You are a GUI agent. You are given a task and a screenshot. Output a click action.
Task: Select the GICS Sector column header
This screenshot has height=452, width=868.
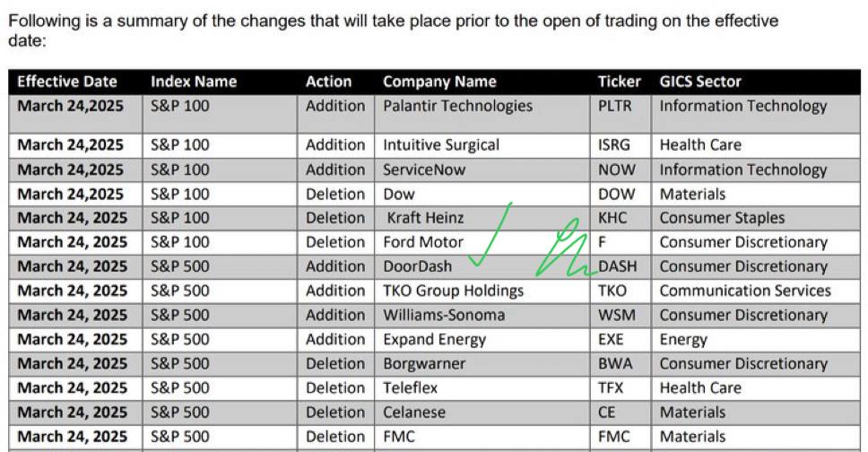(x=700, y=82)
